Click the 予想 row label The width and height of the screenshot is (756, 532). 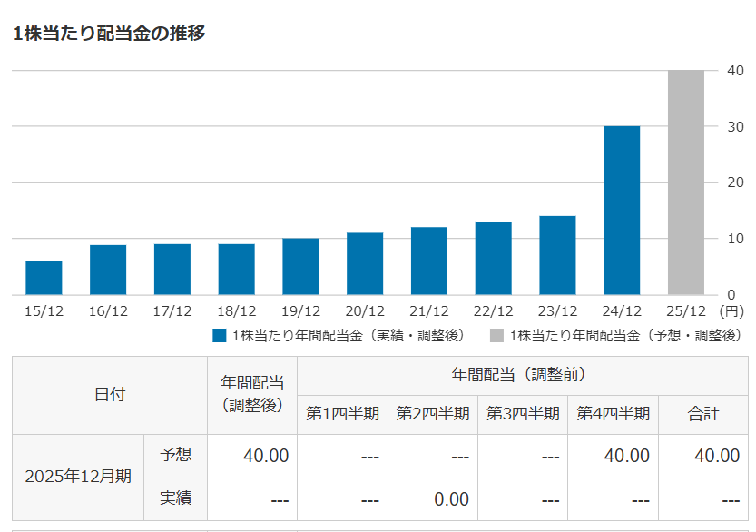tap(175, 455)
